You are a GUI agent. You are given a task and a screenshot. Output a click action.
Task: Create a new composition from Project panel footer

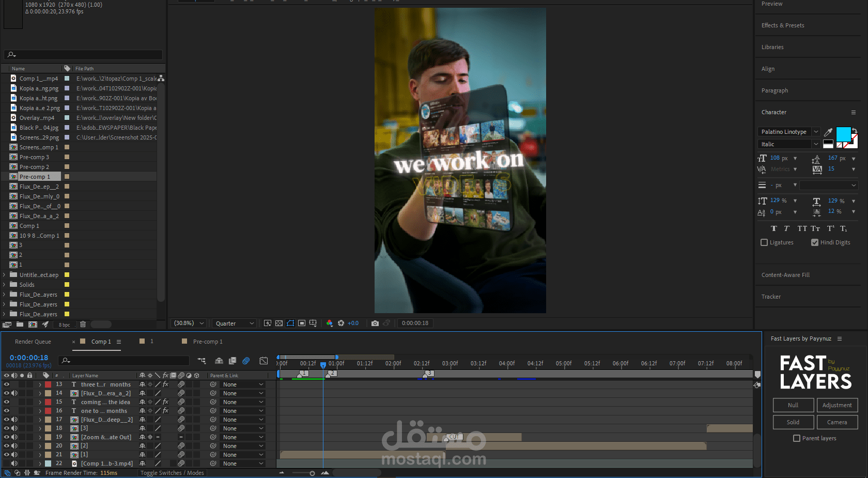[x=33, y=325]
